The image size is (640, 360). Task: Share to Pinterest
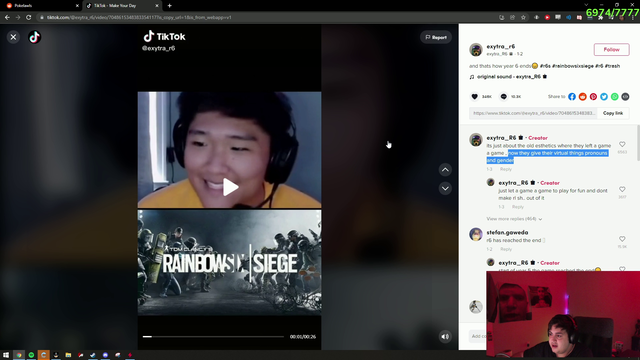point(593,97)
